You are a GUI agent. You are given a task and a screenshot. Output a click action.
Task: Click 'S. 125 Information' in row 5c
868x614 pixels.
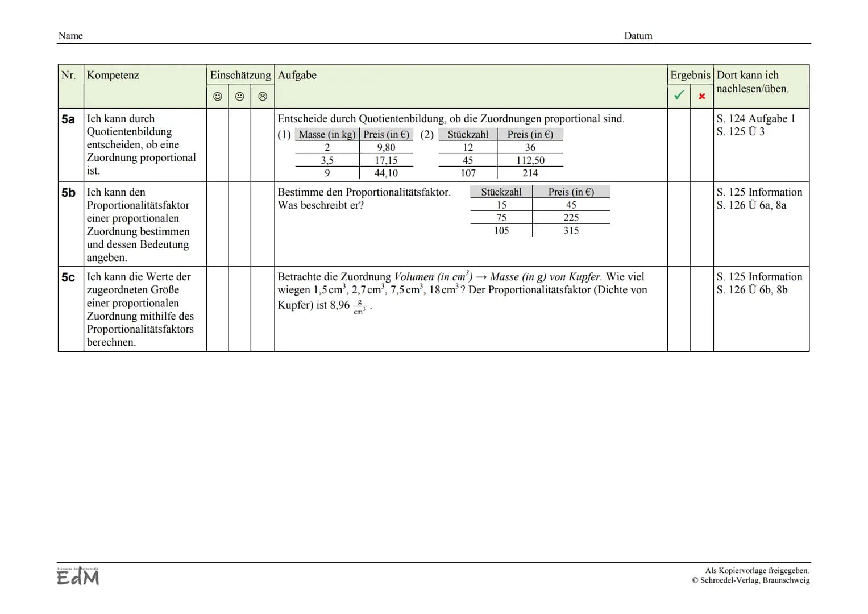point(759,277)
